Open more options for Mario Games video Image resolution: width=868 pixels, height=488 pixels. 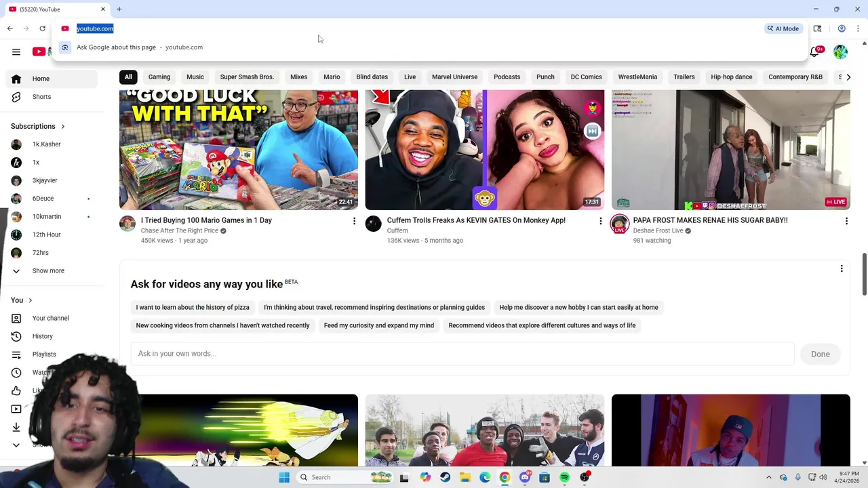[354, 221]
